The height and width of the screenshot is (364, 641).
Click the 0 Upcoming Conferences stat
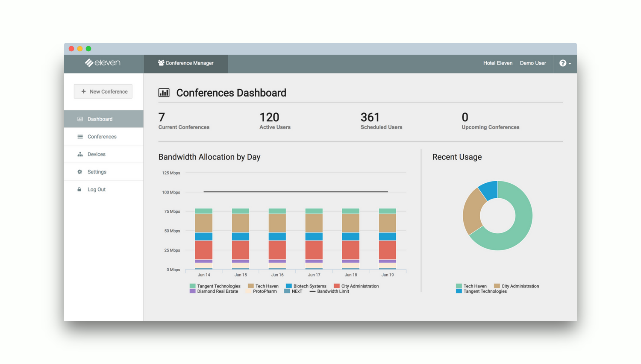(490, 120)
